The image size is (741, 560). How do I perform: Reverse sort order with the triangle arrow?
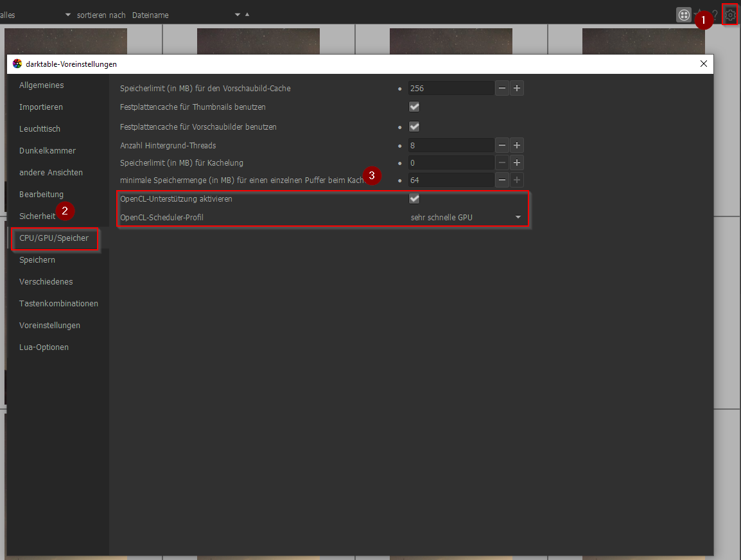click(x=247, y=15)
